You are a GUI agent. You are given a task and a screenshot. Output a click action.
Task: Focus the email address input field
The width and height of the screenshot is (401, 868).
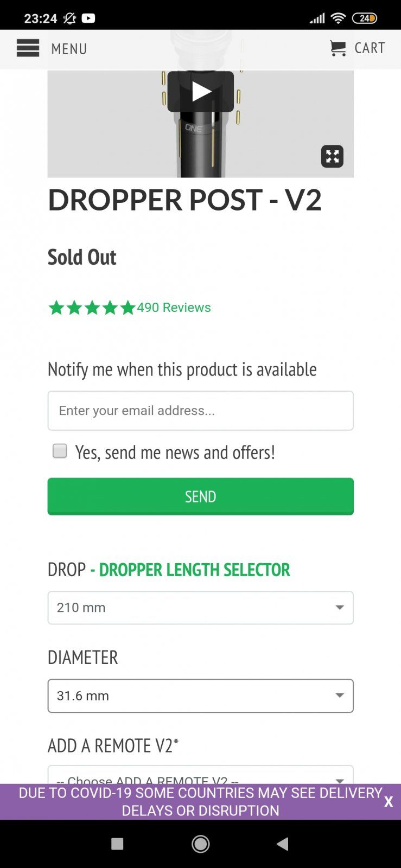pos(201,411)
